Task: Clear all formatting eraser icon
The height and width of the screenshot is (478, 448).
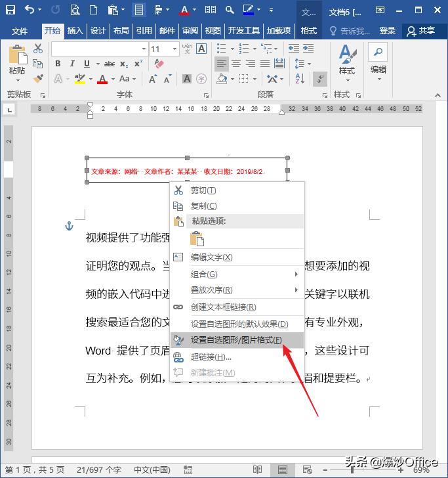Action: [159, 64]
